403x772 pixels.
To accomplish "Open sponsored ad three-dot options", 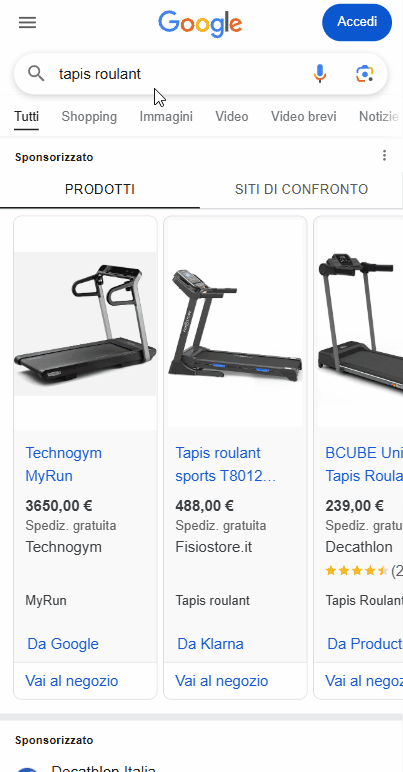I will tap(384, 156).
